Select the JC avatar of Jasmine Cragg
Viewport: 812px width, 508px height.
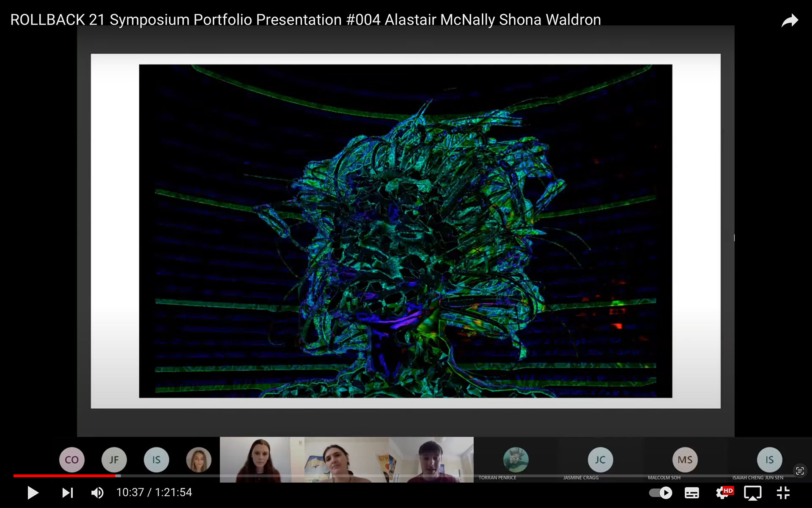click(x=600, y=460)
